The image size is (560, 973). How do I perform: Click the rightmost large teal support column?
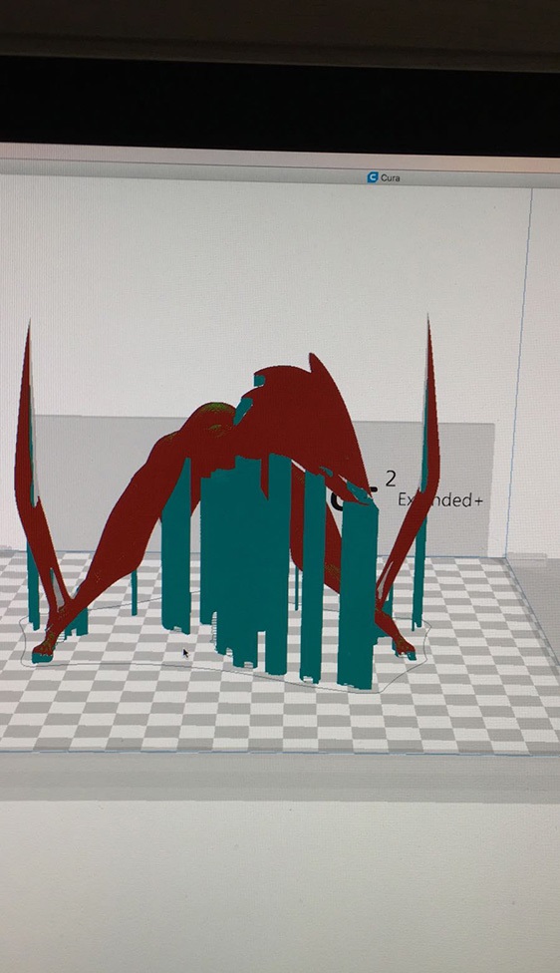358,589
